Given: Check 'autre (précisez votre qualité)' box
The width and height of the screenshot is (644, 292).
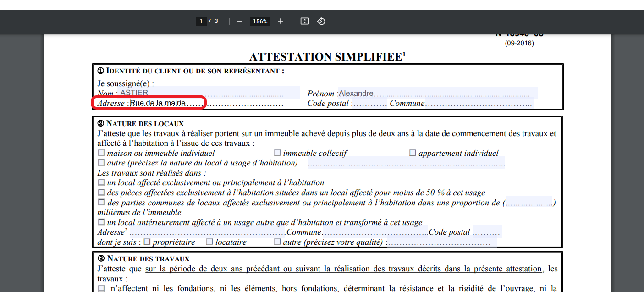Looking at the screenshot, I should [277, 242].
